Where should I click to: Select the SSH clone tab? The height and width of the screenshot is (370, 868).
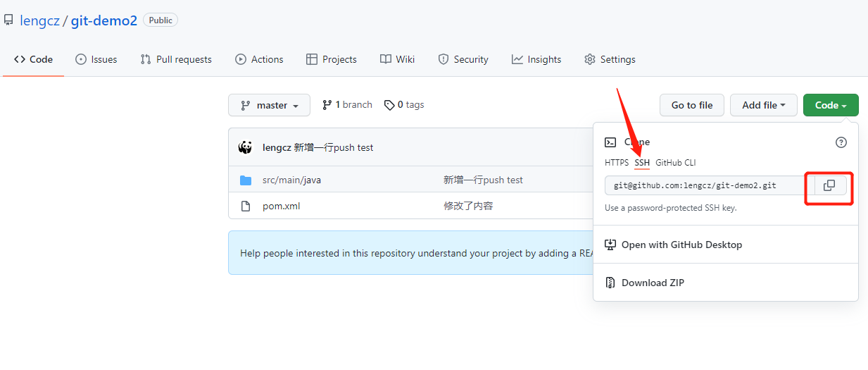point(642,162)
